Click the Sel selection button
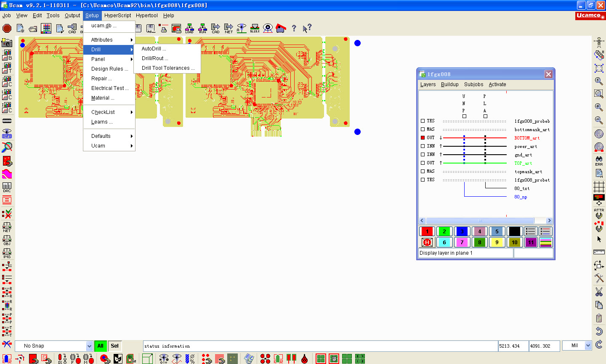Screen dimensions: 606x364 (114, 346)
